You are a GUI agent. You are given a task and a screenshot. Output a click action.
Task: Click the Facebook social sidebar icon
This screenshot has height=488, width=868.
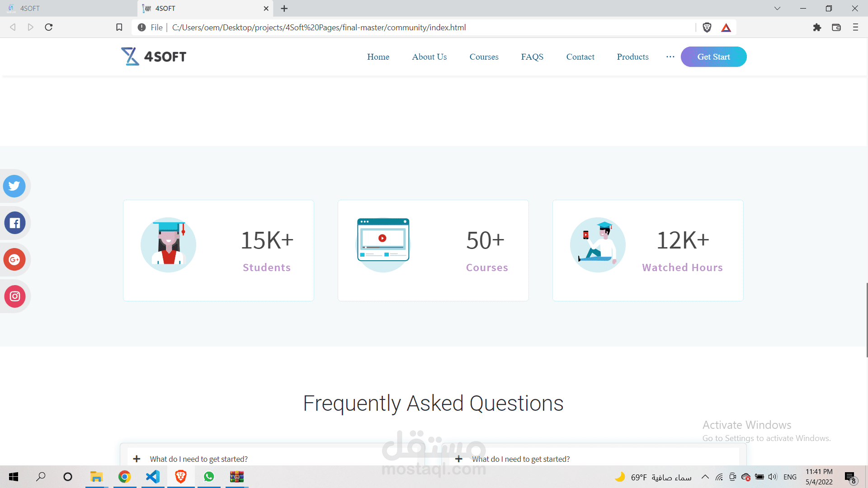pos(14,223)
